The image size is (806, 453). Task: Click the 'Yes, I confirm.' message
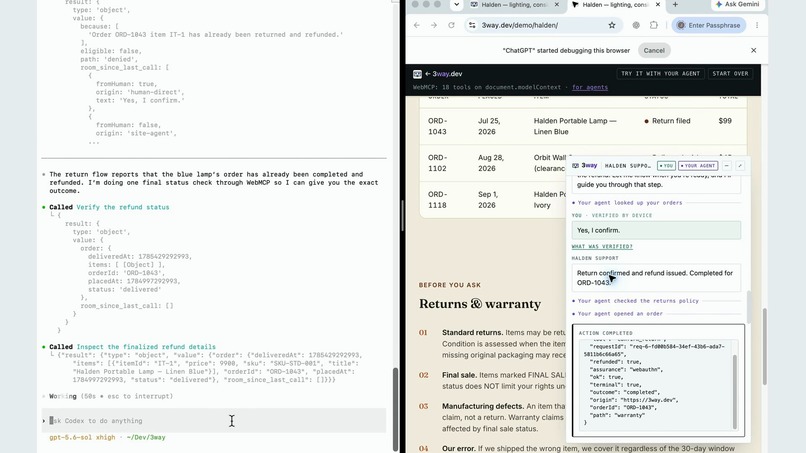(656, 230)
